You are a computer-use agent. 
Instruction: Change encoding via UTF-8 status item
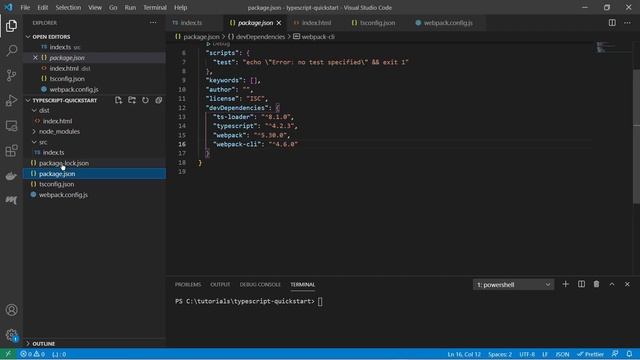[527, 354]
